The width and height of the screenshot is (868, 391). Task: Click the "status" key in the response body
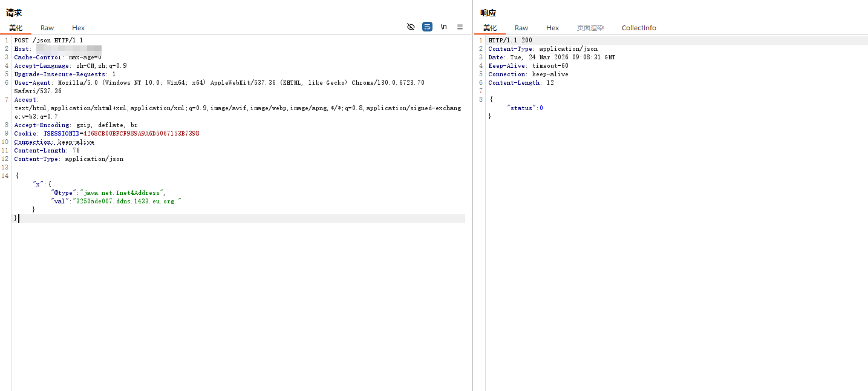tap(521, 108)
